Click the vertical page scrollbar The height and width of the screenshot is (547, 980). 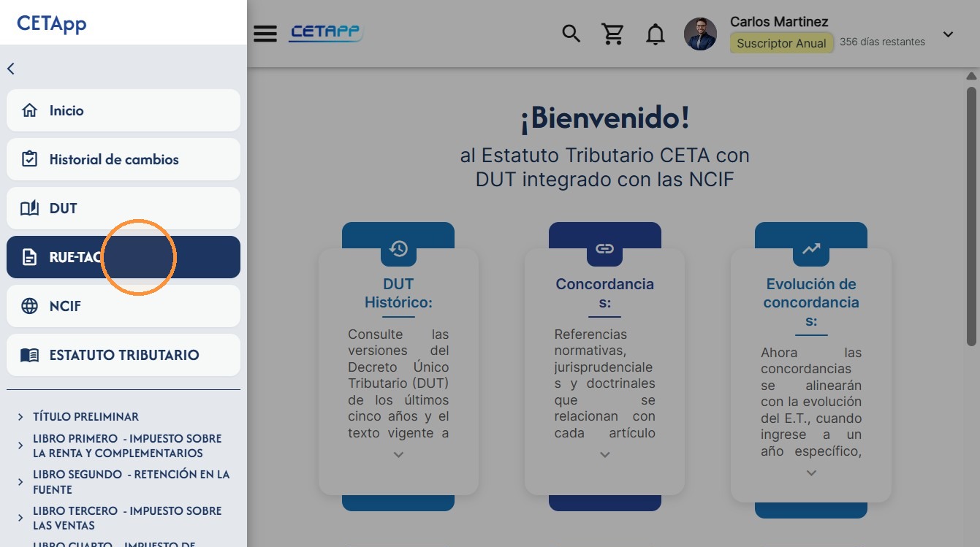coord(971,212)
